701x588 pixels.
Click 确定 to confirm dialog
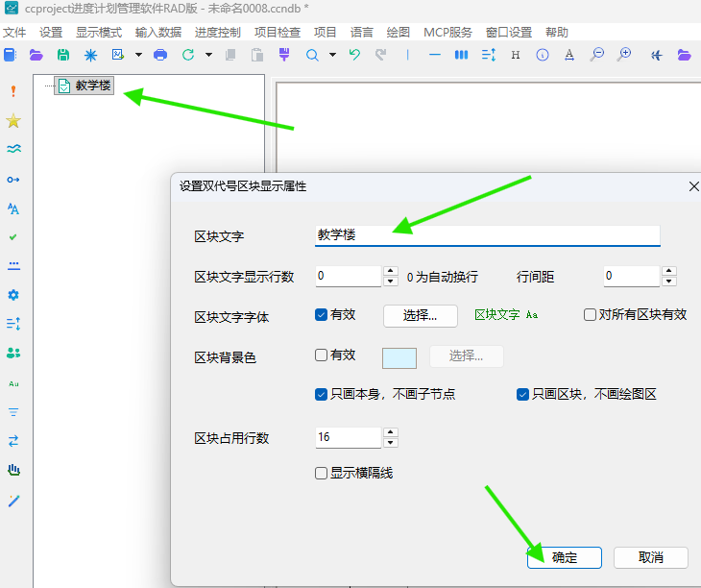(565, 557)
